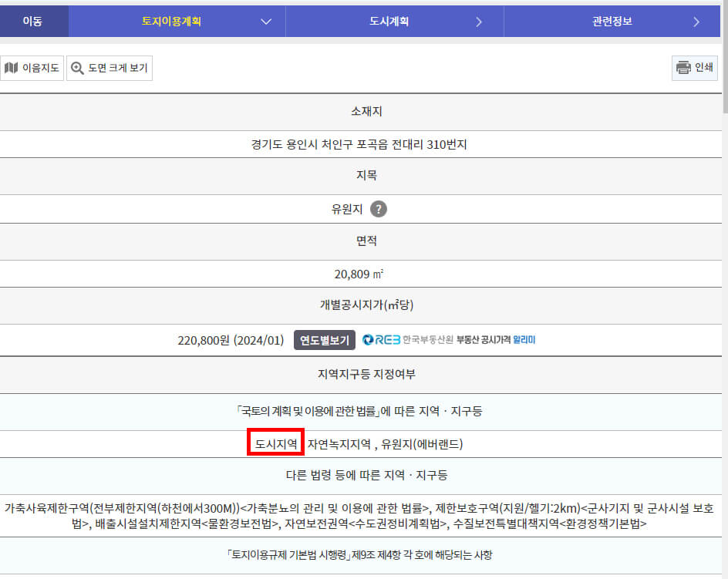Click the 연도별보기 button
Screen dimensions: 728x579
325,339
